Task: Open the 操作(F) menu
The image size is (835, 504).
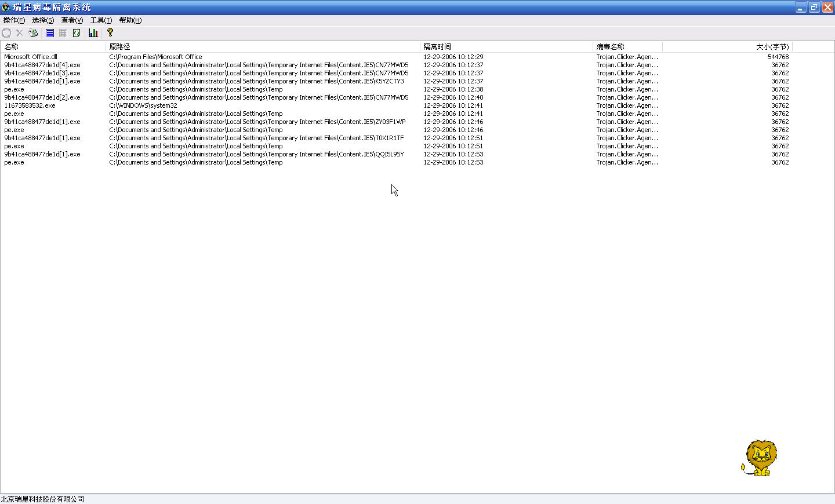Action: [14, 20]
